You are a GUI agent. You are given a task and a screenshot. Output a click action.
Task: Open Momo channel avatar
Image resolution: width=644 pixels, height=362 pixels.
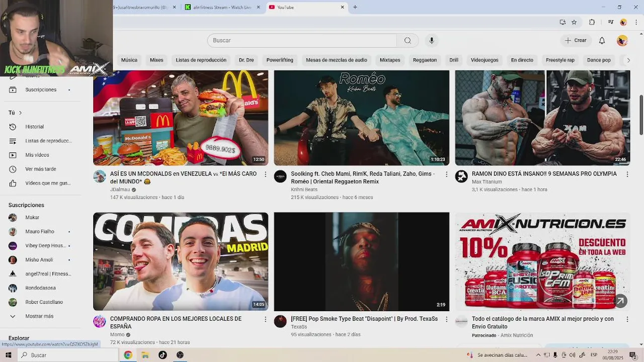[100, 321]
